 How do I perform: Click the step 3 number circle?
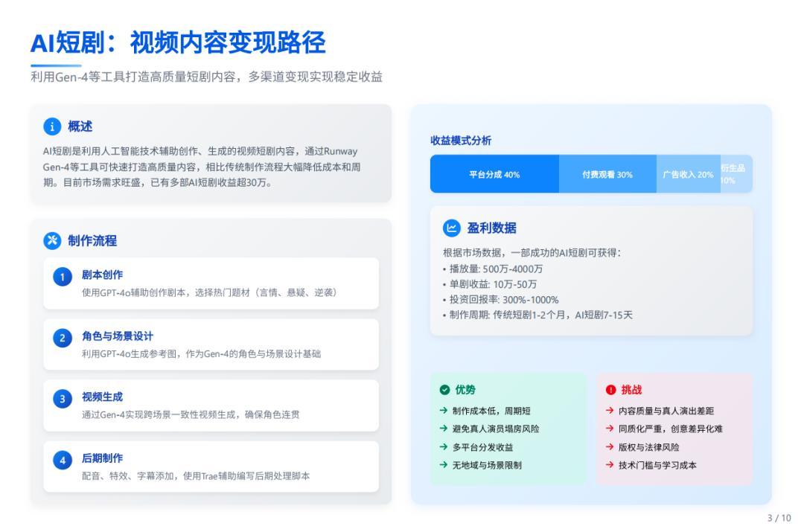(63, 399)
